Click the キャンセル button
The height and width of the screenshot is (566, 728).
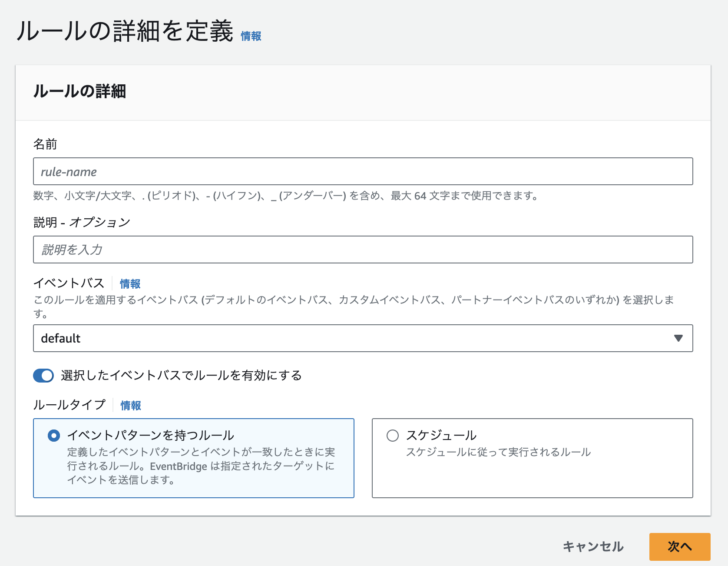pyautogui.click(x=593, y=547)
